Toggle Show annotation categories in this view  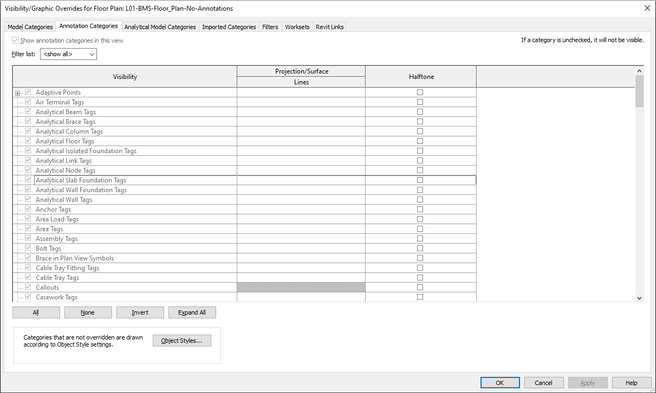(x=15, y=40)
